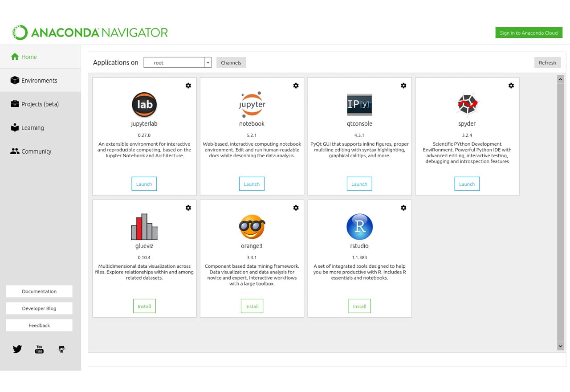Switch to the Learning section

[x=41, y=127]
